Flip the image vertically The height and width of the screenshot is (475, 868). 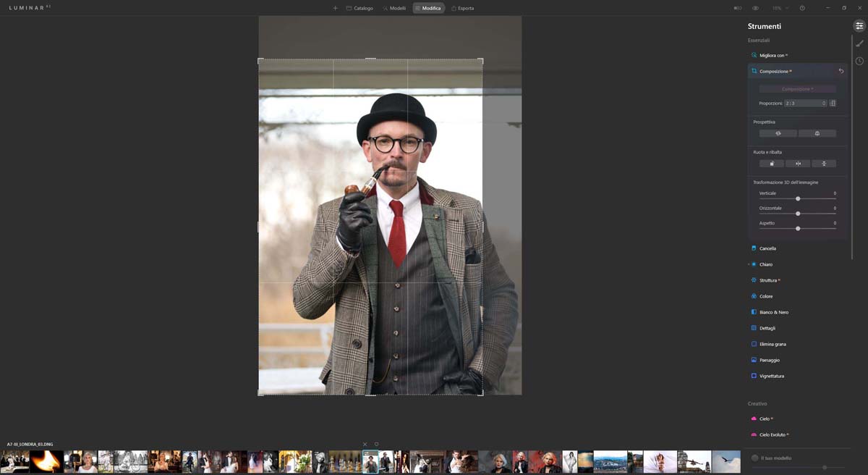tap(824, 164)
